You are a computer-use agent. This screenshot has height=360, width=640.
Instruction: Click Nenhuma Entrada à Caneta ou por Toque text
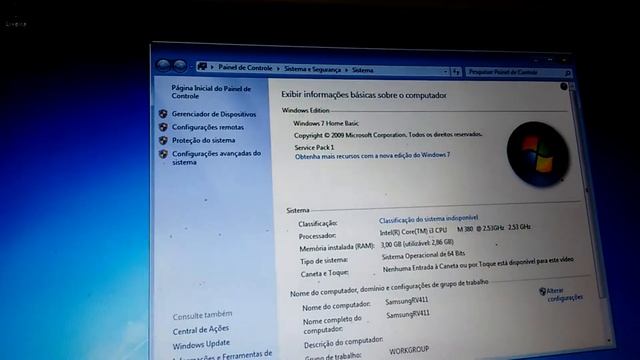(x=478, y=264)
